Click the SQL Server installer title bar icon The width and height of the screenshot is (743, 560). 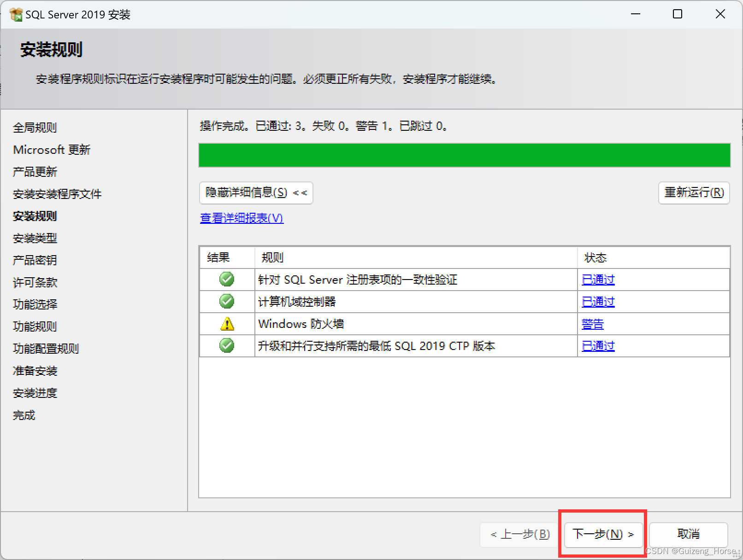click(x=16, y=14)
